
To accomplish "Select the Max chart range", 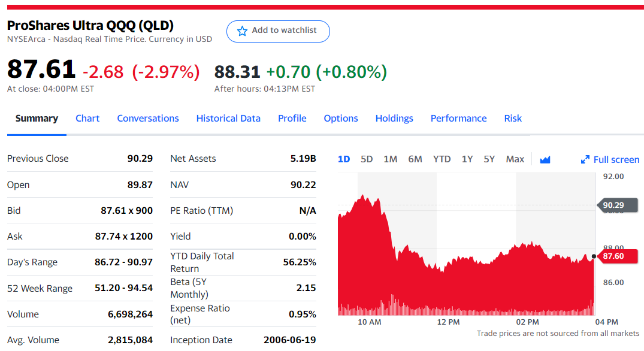I will point(515,159).
